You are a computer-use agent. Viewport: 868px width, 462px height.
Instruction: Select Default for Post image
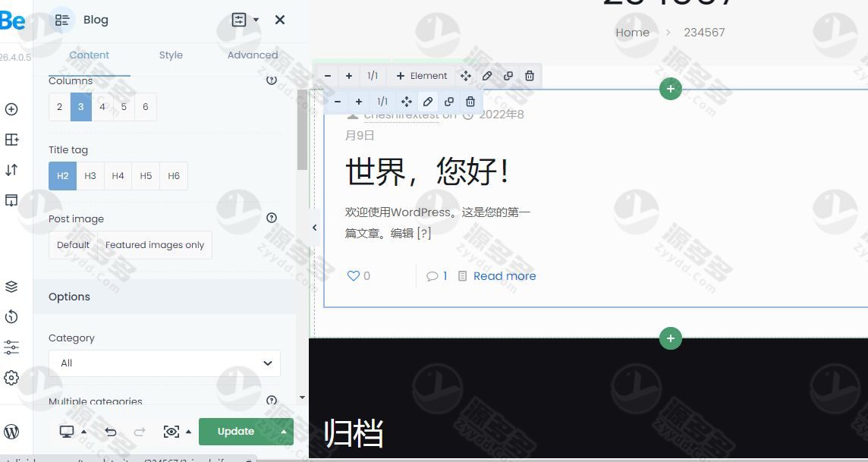pyautogui.click(x=73, y=245)
